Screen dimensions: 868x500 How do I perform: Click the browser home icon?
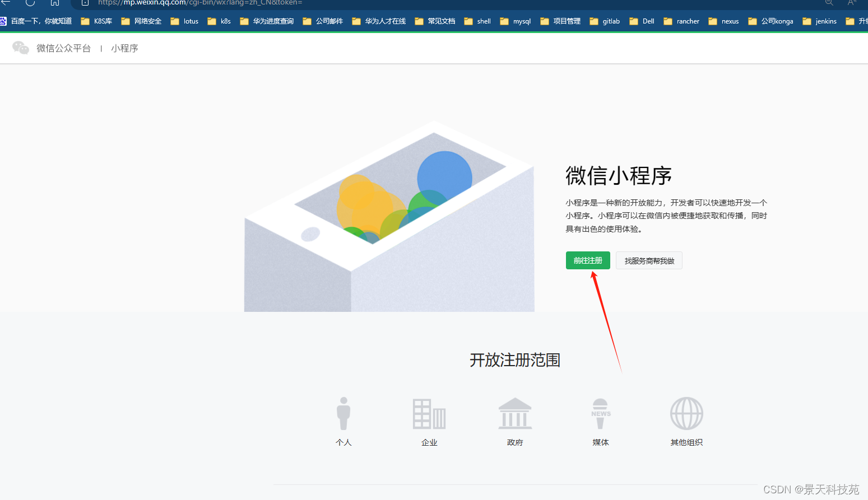(x=55, y=2)
